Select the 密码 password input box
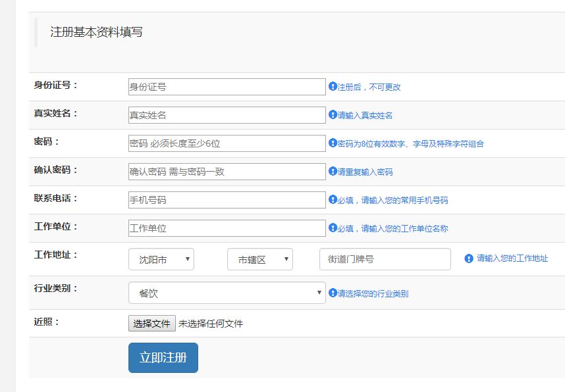565x392 pixels. pyautogui.click(x=227, y=143)
